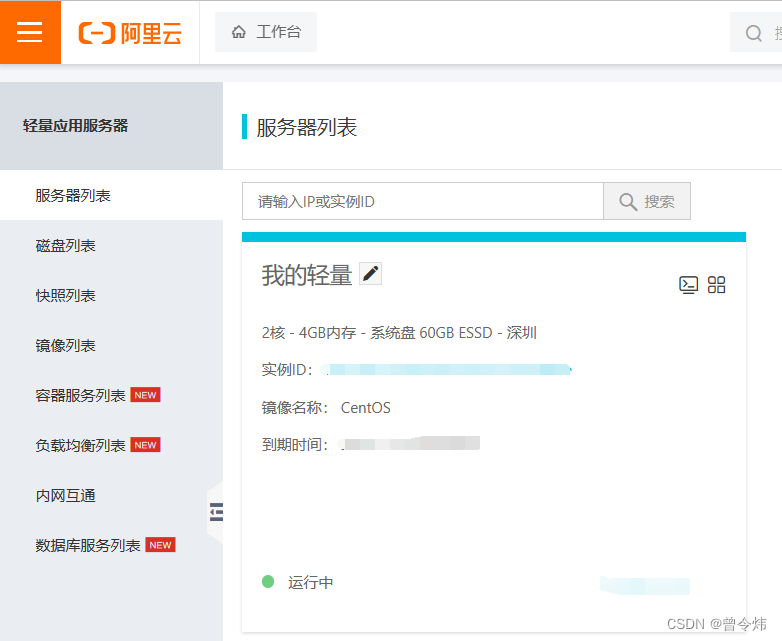Click the 镜像名称 CentOS value
This screenshot has height=641, width=782.
[x=366, y=408]
